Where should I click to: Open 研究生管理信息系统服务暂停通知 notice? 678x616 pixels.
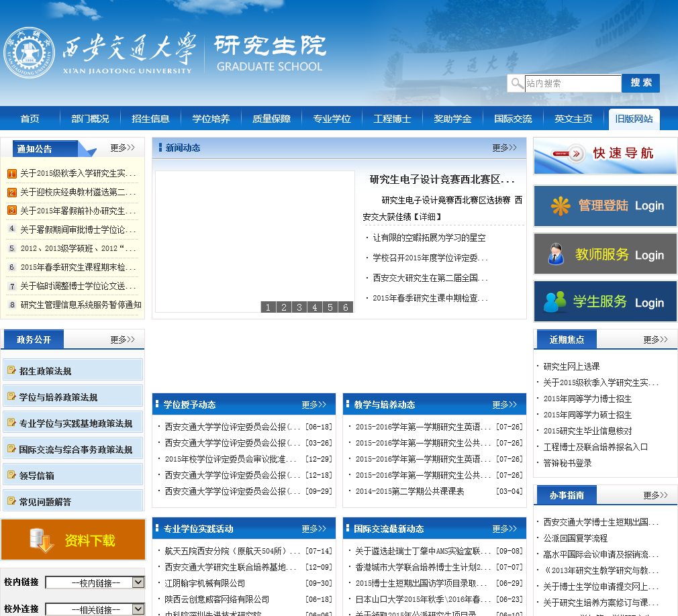pyautogui.click(x=81, y=305)
